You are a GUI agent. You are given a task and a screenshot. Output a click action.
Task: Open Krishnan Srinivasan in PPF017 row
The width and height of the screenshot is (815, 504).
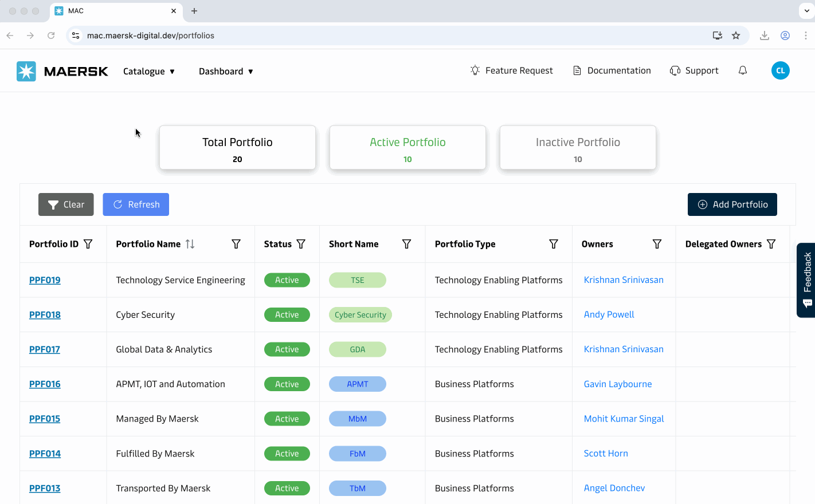coord(624,349)
